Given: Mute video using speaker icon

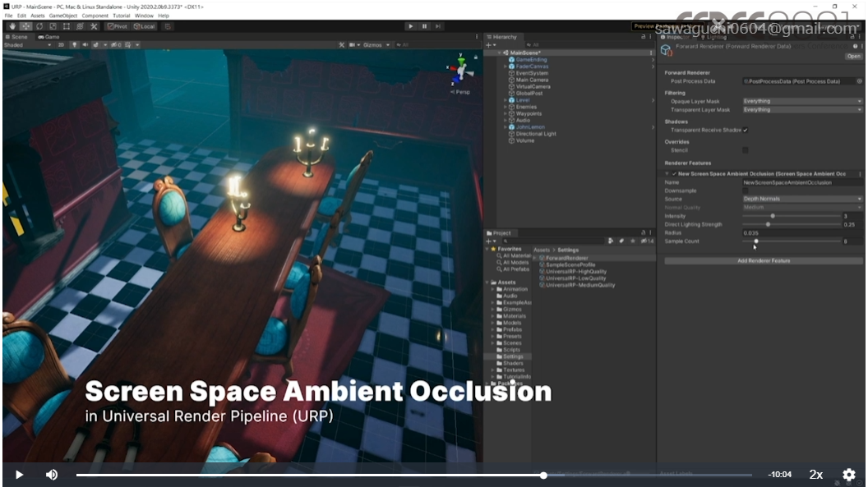Looking at the screenshot, I should (x=52, y=475).
